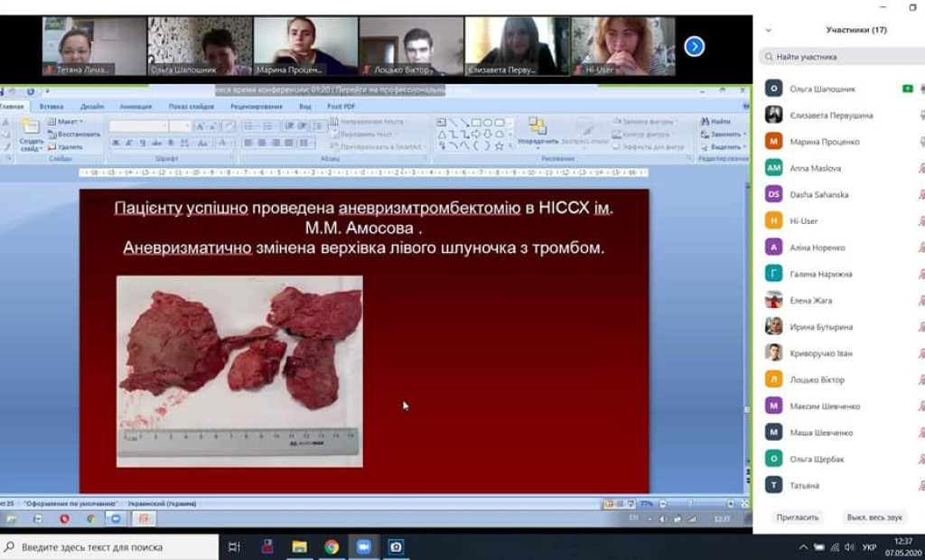
Task: Switch to the Вставка ribbon tab
Action: [x=51, y=107]
